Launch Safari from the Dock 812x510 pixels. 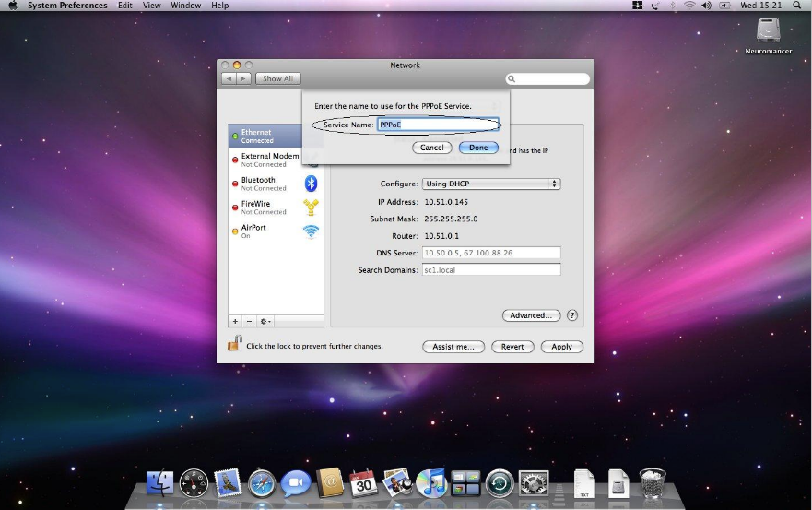[x=262, y=483]
